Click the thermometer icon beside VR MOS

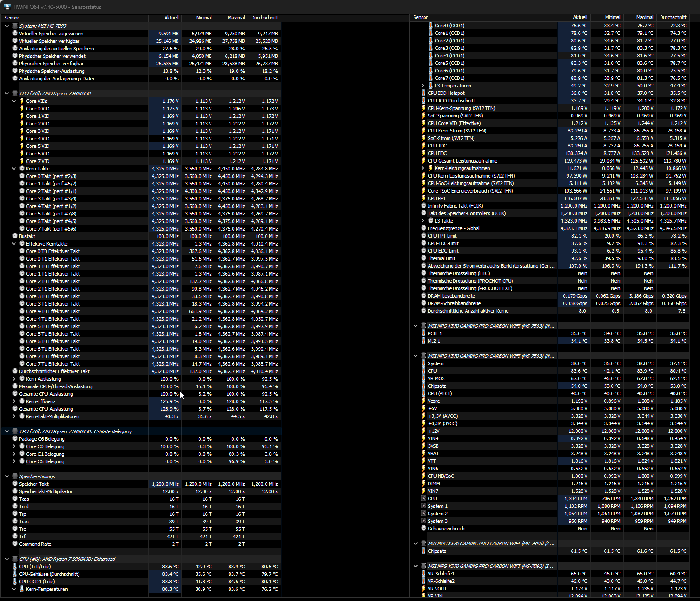point(424,378)
